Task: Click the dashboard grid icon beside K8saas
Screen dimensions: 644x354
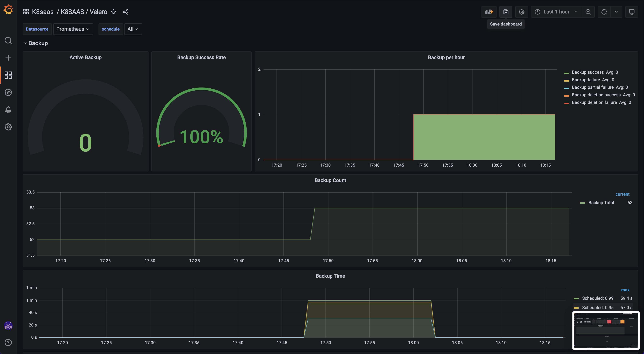Action: [26, 12]
